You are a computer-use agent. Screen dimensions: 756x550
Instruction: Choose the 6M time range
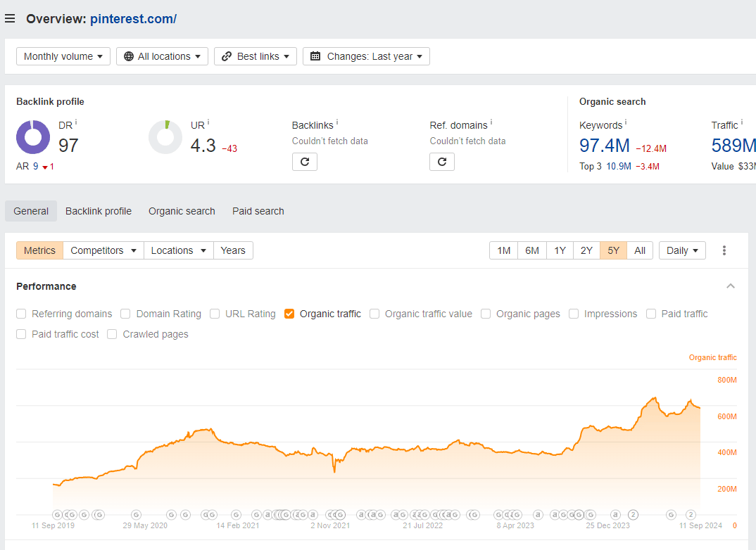[532, 250]
